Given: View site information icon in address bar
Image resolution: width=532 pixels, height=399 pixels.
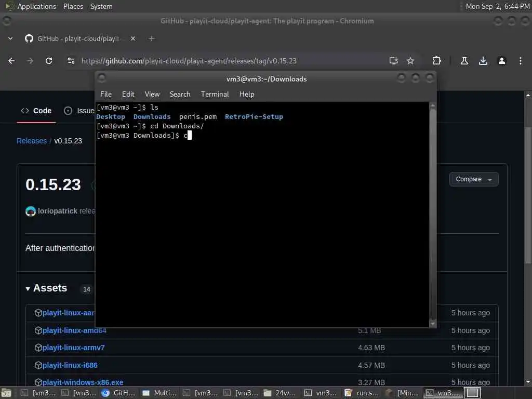Looking at the screenshot, I should [71, 61].
